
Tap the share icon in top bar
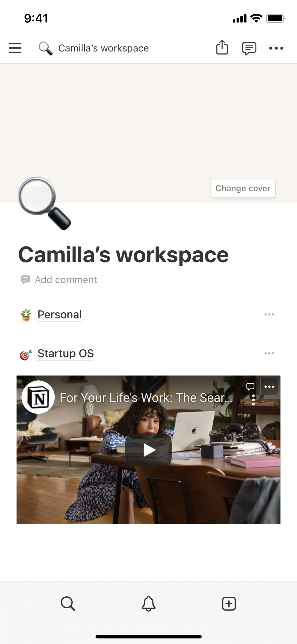pos(222,47)
